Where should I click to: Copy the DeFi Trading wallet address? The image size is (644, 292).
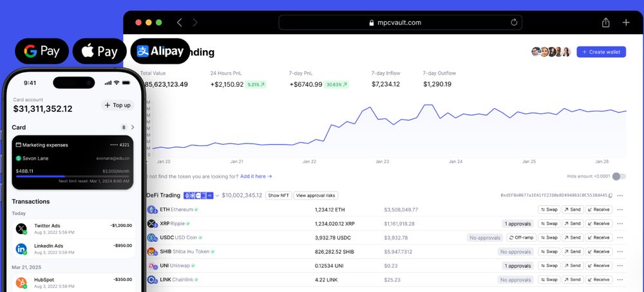pyautogui.click(x=611, y=196)
